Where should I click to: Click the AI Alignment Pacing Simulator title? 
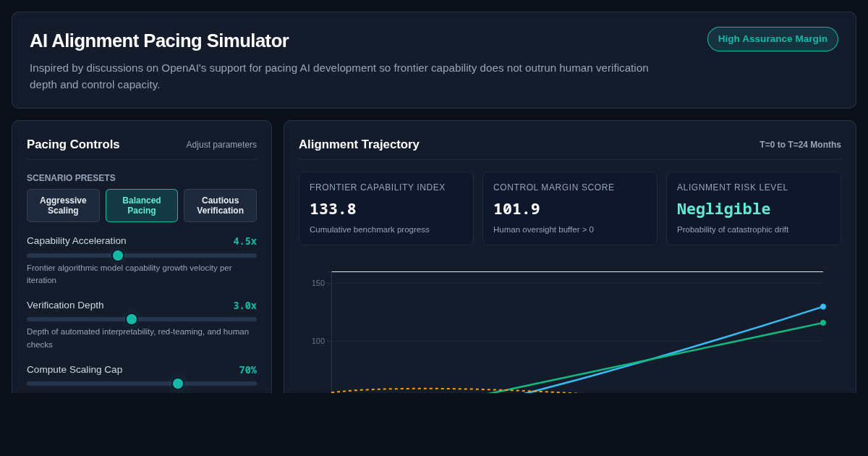pos(159,41)
